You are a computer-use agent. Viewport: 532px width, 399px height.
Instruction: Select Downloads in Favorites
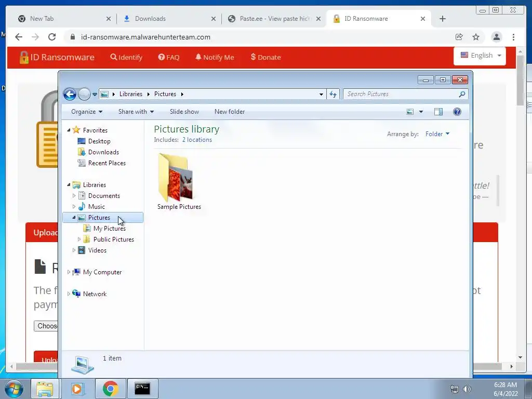click(103, 152)
